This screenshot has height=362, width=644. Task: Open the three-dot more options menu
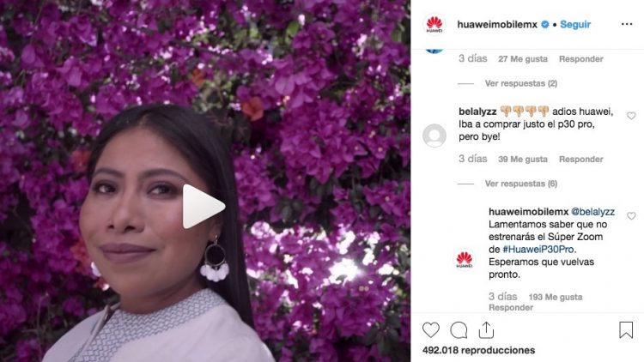click(627, 24)
